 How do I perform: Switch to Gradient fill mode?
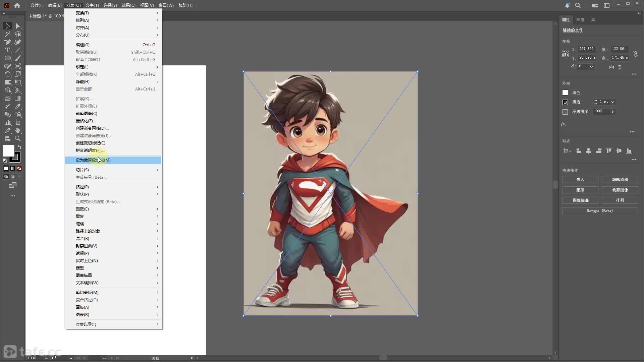12,169
